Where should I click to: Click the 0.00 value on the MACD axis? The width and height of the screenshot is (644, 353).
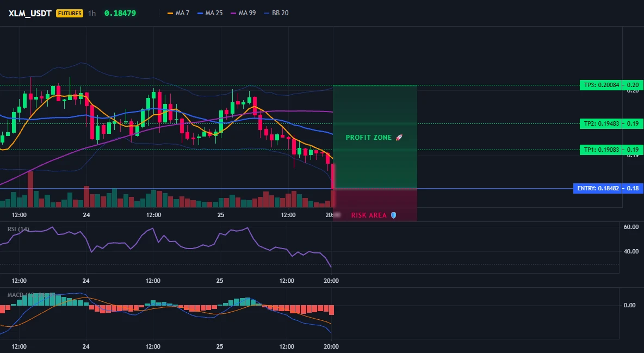[x=630, y=305]
